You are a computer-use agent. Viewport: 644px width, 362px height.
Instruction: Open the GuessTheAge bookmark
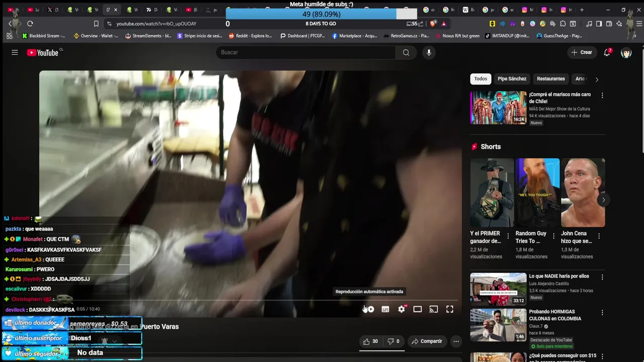click(x=559, y=36)
